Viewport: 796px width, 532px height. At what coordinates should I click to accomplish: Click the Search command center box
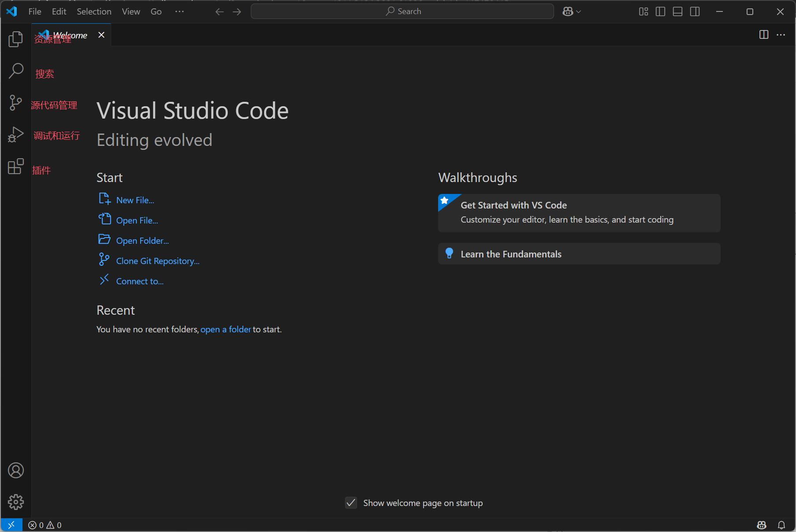402,11
